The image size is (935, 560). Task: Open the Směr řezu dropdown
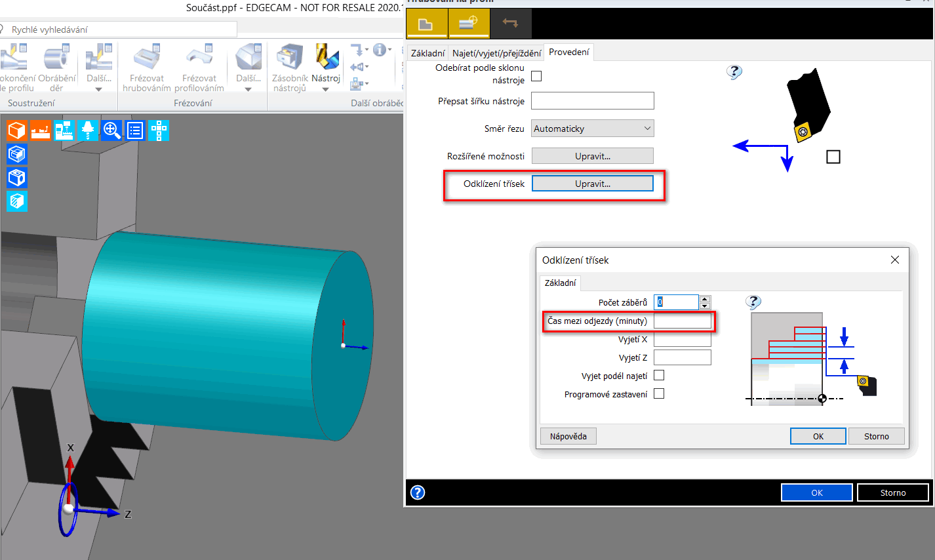point(592,129)
